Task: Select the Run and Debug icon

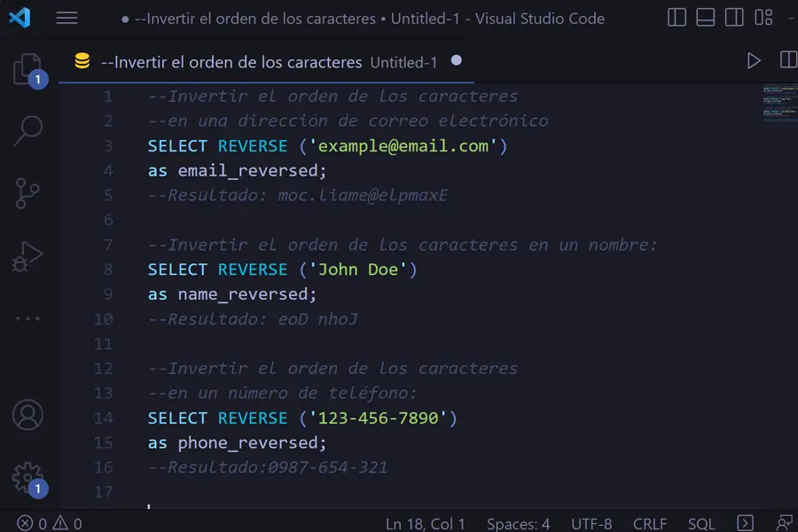Action: click(x=27, y=255)
